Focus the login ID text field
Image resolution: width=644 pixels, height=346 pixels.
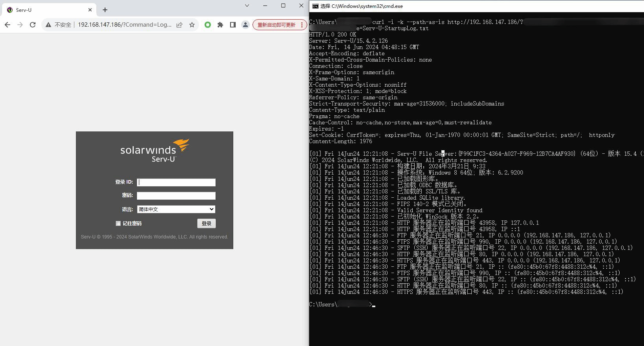click(x=176, y=182)
